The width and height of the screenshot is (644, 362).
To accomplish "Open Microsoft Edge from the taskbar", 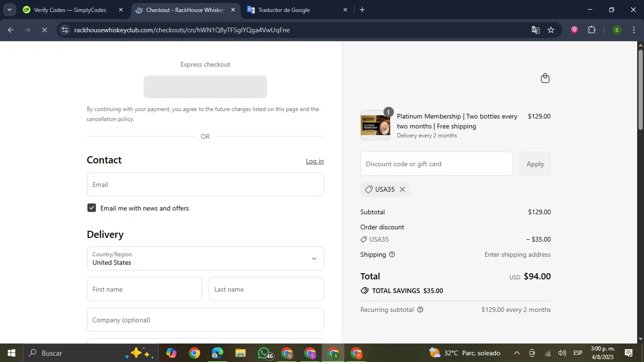I will (217, 353).
